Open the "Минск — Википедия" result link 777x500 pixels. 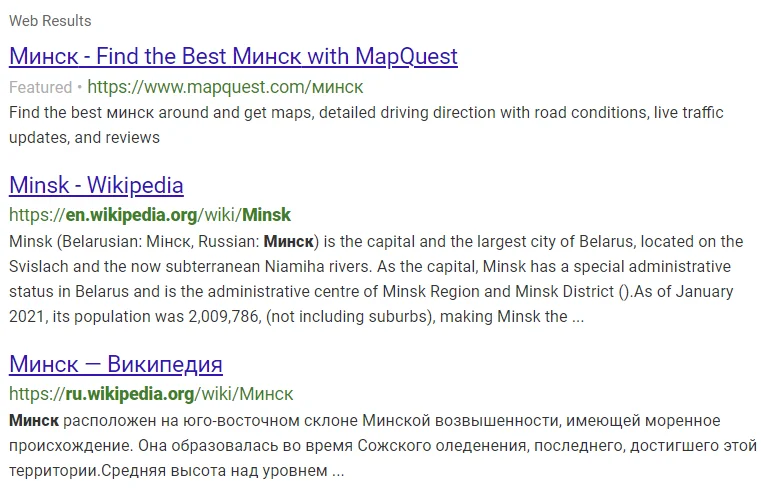coord(115,363)
